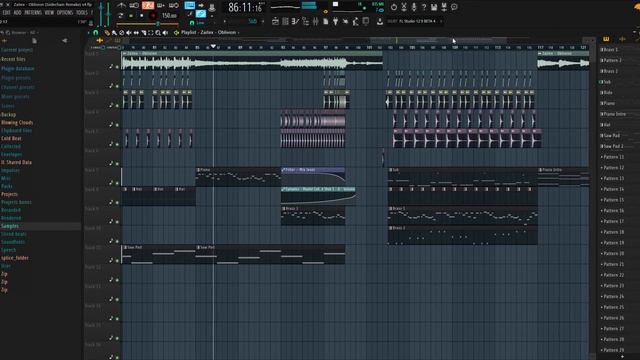Mute Track 3 with green light
Image resolution: width=640 pixels, height=360 pixels.
(117, 105)
